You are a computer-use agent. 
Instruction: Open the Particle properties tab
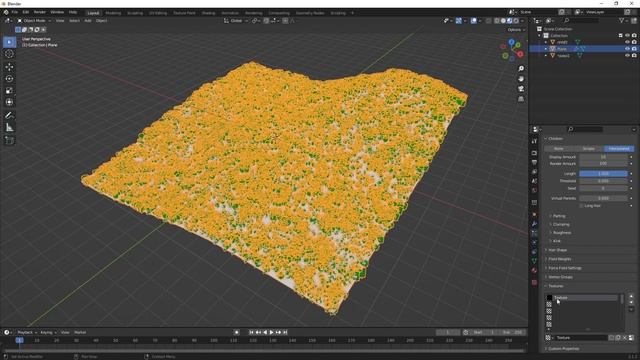point(534,233)
